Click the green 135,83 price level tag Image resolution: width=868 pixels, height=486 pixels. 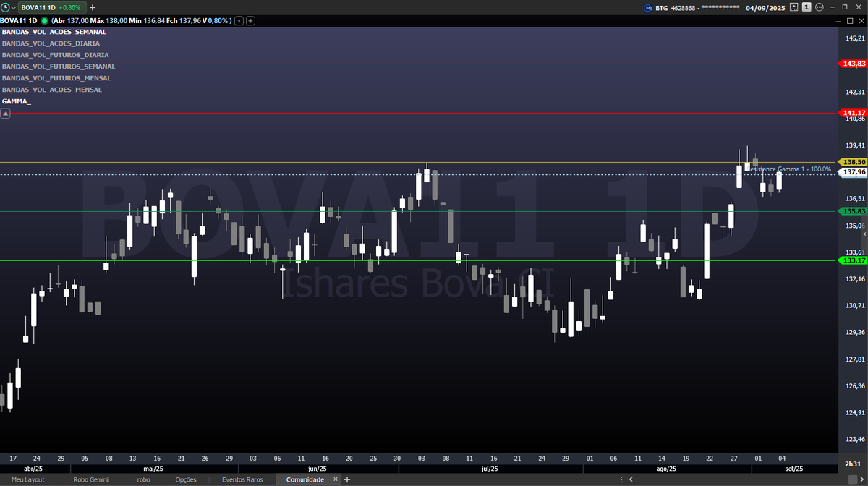853,211
